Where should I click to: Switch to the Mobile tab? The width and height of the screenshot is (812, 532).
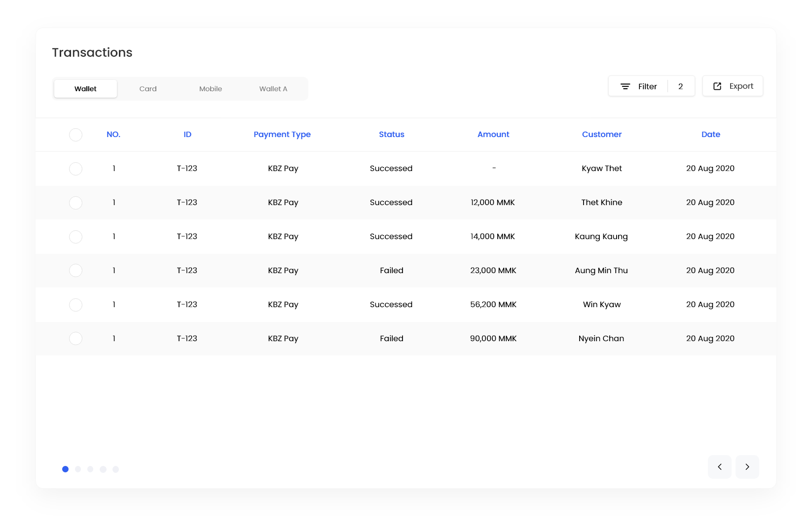(x=211, y=89)
